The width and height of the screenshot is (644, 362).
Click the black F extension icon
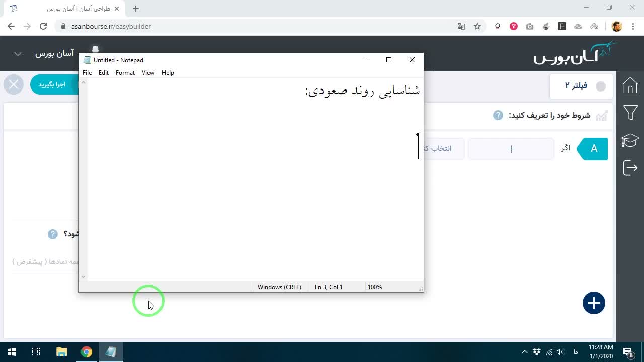[562, 26]
